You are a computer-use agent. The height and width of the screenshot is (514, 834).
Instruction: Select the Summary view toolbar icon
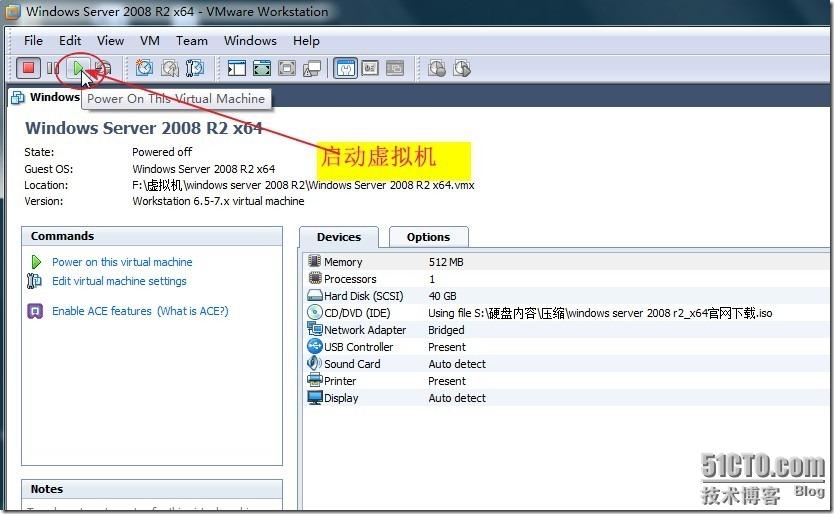coord(346,68)
